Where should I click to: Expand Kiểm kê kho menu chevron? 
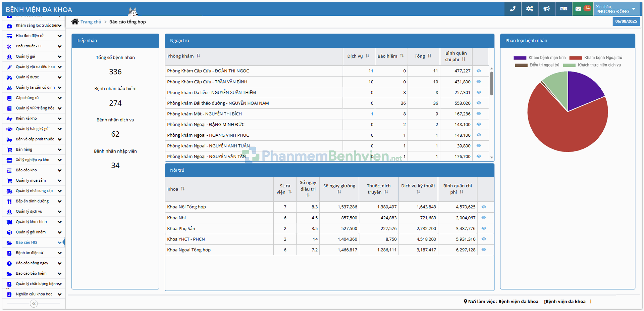59,119
